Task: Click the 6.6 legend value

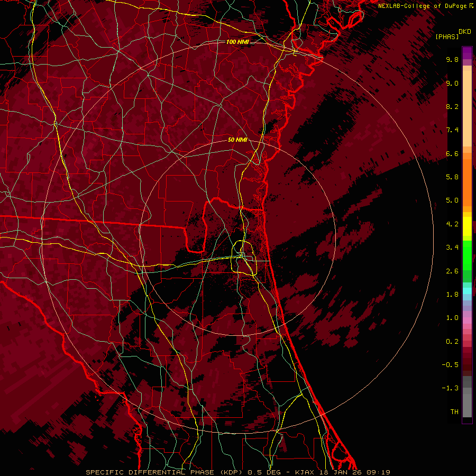Action: click(x=452, y=153)
